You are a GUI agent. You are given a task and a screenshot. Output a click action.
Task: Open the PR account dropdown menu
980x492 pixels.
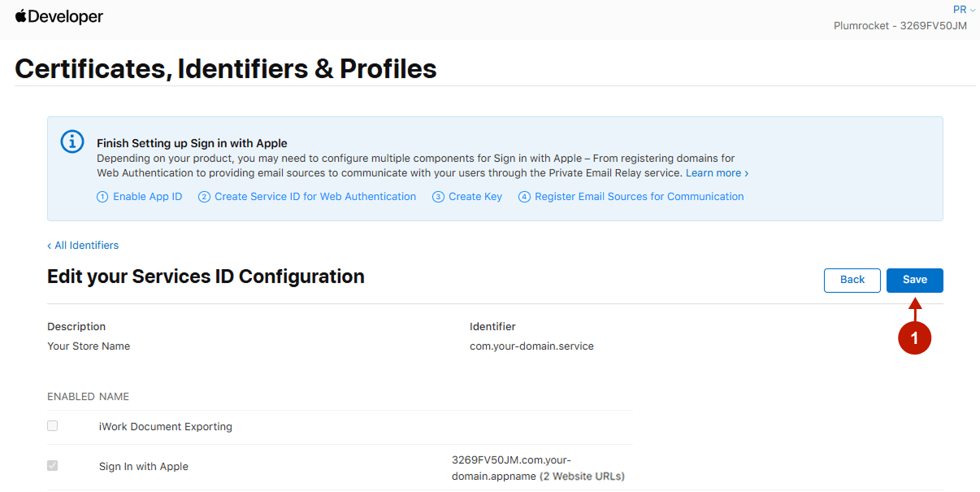[964, 10]
